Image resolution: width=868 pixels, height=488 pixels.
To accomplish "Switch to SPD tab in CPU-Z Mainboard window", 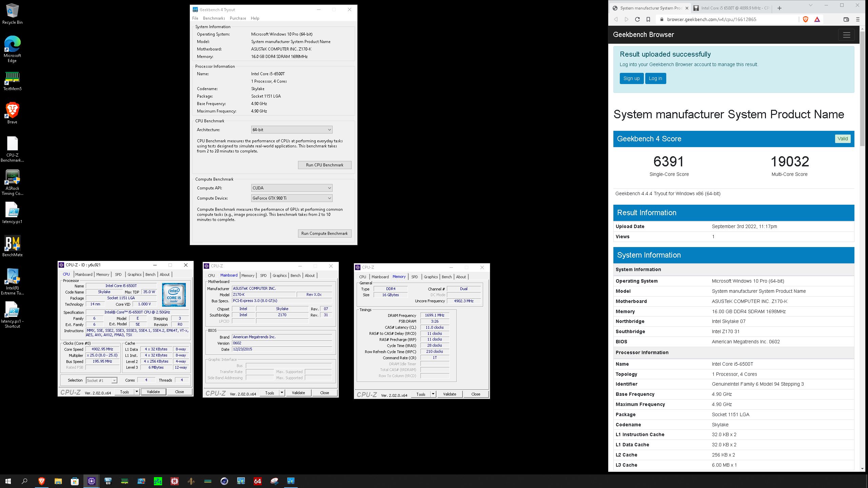I will [x=263, y=276].
